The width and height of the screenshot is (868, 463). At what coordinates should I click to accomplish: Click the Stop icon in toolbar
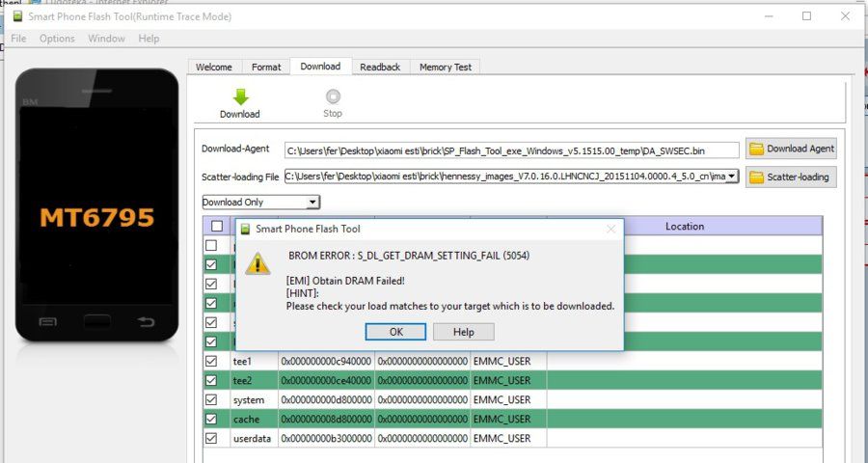pyautogui.click(x=333, y=96)
